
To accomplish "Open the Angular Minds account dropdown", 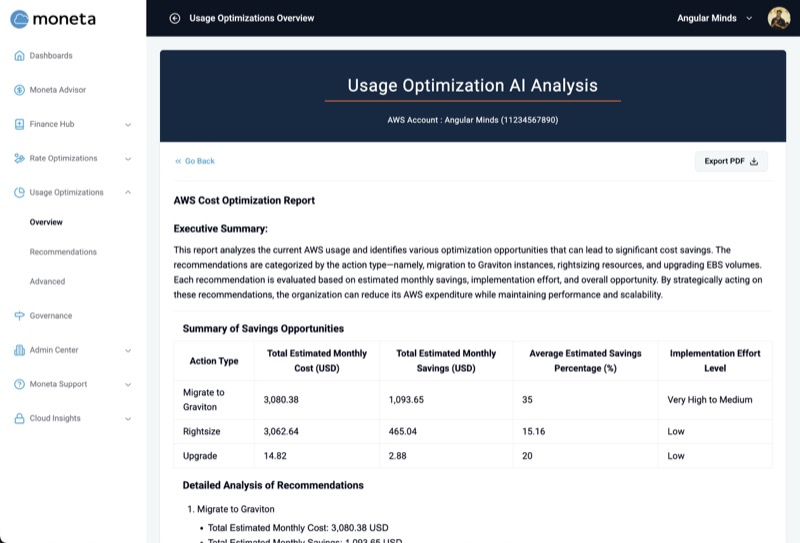I will (714, 18).
